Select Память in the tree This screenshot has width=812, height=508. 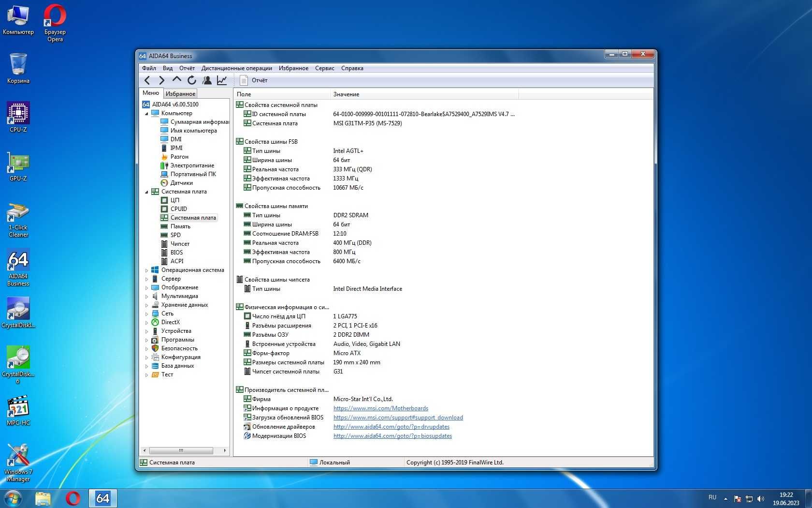coord(180,226)
